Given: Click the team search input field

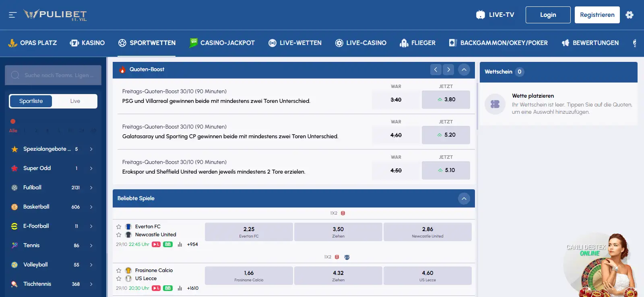Looking at the screenshot, I should (53, 75).
